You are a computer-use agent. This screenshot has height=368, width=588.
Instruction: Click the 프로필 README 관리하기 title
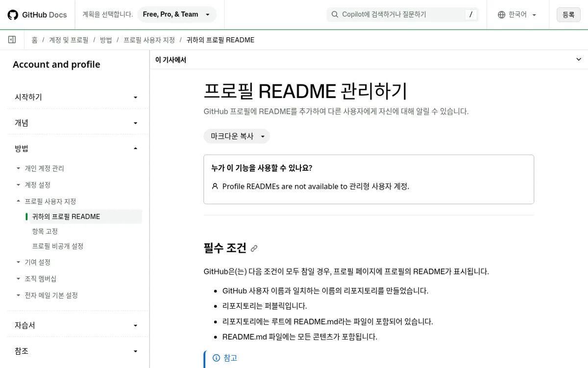305,91
